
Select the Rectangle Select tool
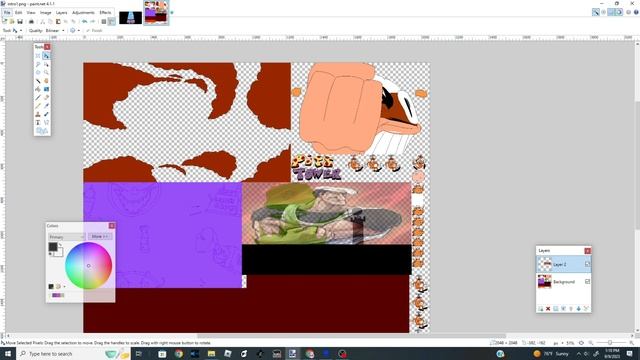coord(38,56)
